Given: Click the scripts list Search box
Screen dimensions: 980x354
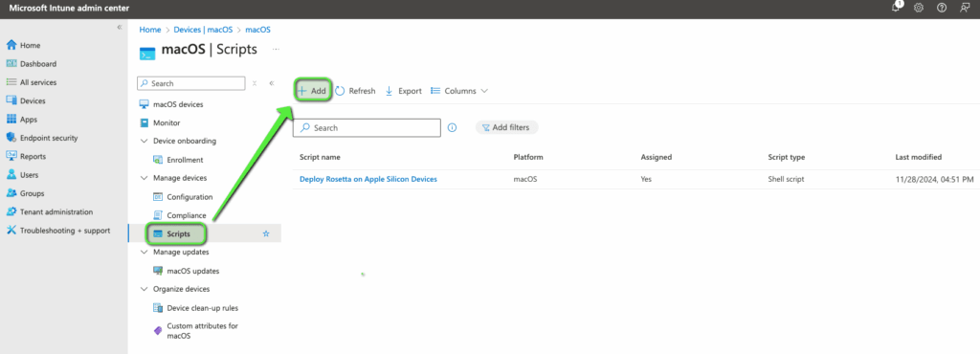Looking at the screenshot, I should coord(367,127).
